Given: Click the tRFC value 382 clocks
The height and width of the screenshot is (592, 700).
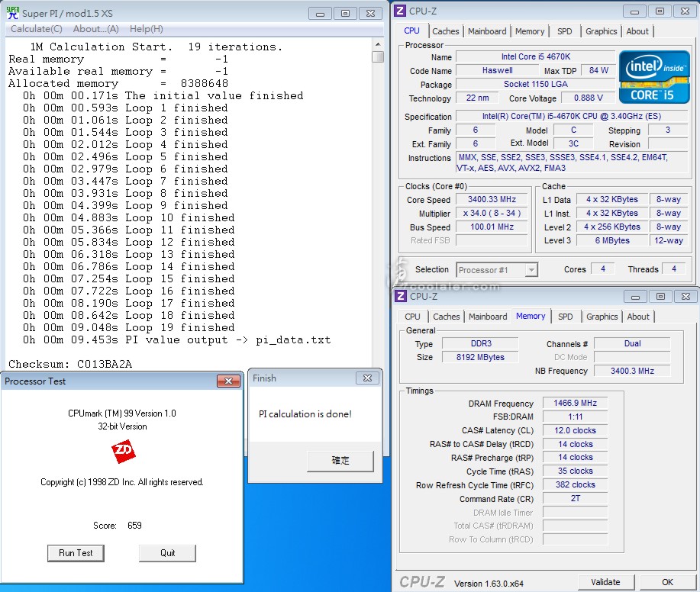Looking at the screenshot, I should point(575,485).
